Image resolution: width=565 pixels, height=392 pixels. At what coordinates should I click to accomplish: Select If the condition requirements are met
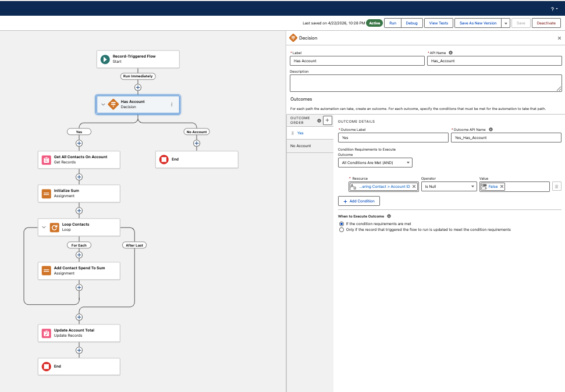click(x=342, y=224)
